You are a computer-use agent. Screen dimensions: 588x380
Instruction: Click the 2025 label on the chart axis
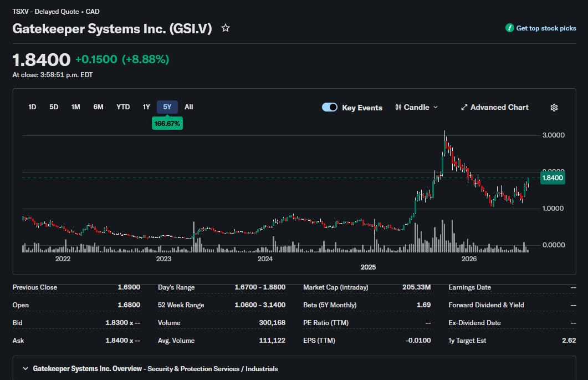tap(368, 267)
